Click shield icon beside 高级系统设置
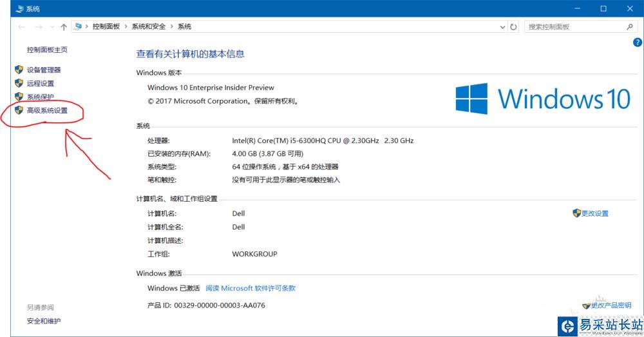 click(19, 110)
